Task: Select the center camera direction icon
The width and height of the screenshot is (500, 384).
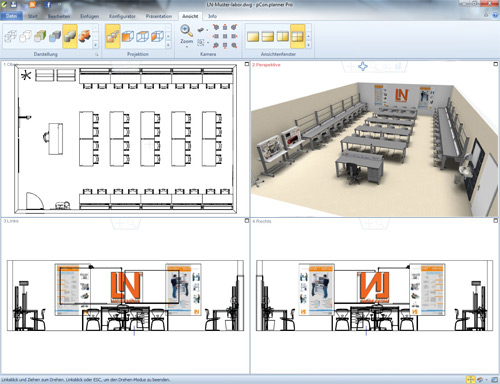Action: (x=225, y=36)
